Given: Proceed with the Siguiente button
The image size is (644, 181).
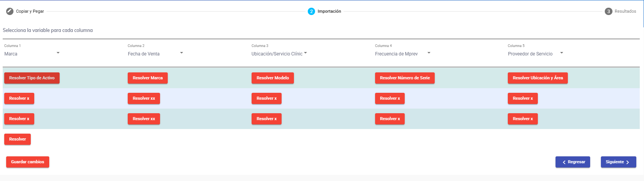Looking at the screenshot, I should [618, 162].
